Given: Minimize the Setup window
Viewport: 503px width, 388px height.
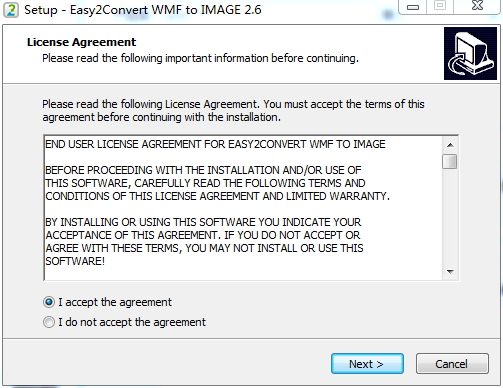Looking at the screenshot, I should tap(413, 7).
